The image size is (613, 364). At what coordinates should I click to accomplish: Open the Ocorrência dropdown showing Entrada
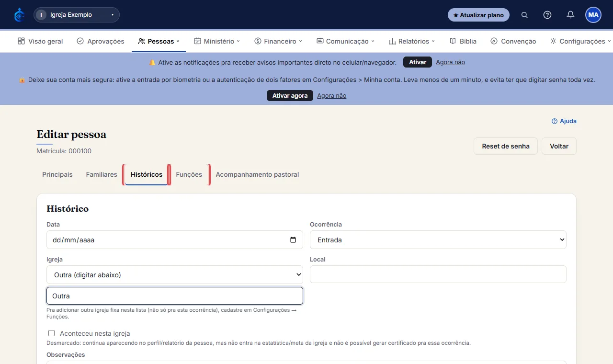coord(438,240)
